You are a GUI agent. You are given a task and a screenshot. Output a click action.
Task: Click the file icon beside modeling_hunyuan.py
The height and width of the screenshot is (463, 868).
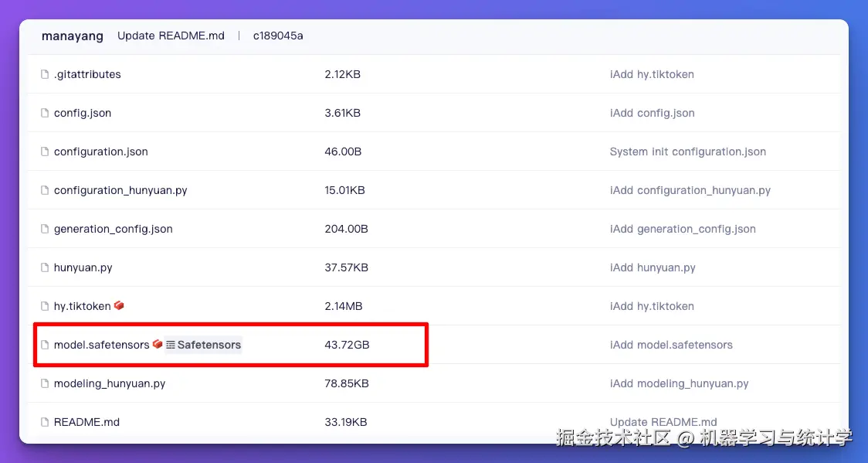click(44, 383)
